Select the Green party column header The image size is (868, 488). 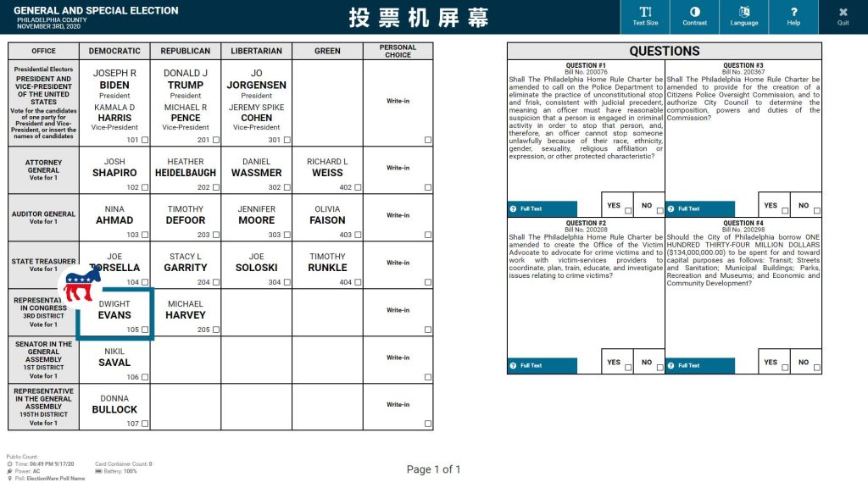pos(327,51)
